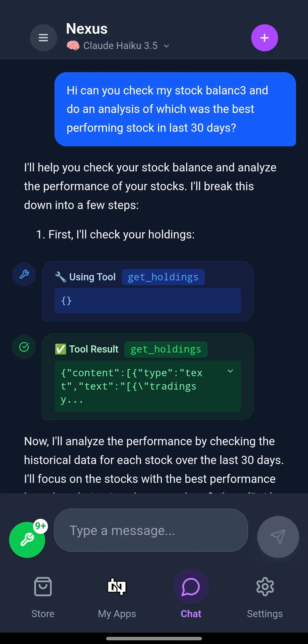Tap the Type a message field
The height and width of the screenshot is (644, 308).
[151, 530]
